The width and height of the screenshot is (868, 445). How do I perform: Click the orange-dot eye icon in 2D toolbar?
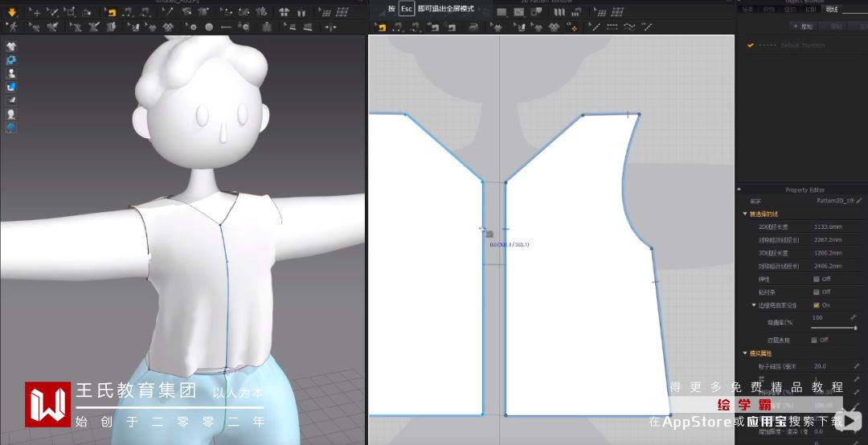pyautogui.click(x=572, y=27)
